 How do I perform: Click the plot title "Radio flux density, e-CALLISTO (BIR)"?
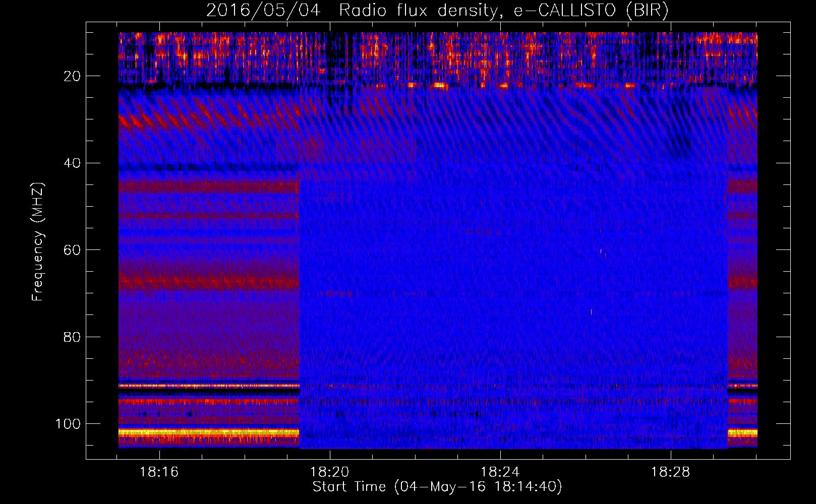point(504,10)
